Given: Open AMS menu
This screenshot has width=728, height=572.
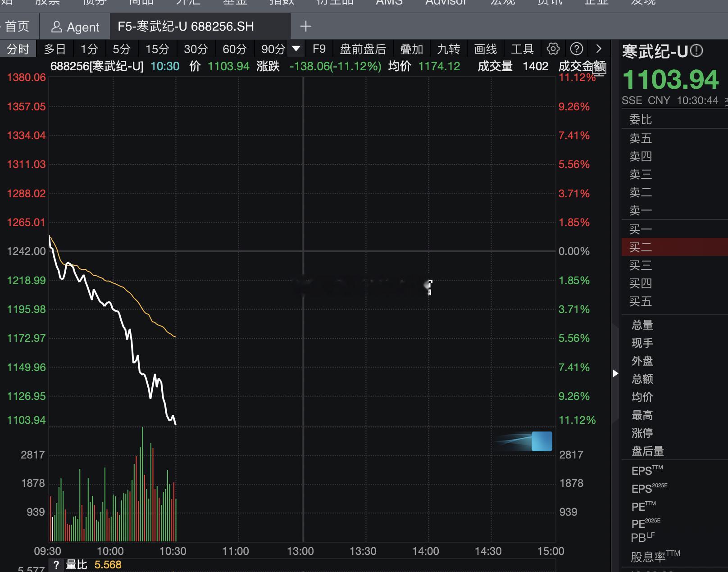Looking at the screenshot, I should pos(389,2).
